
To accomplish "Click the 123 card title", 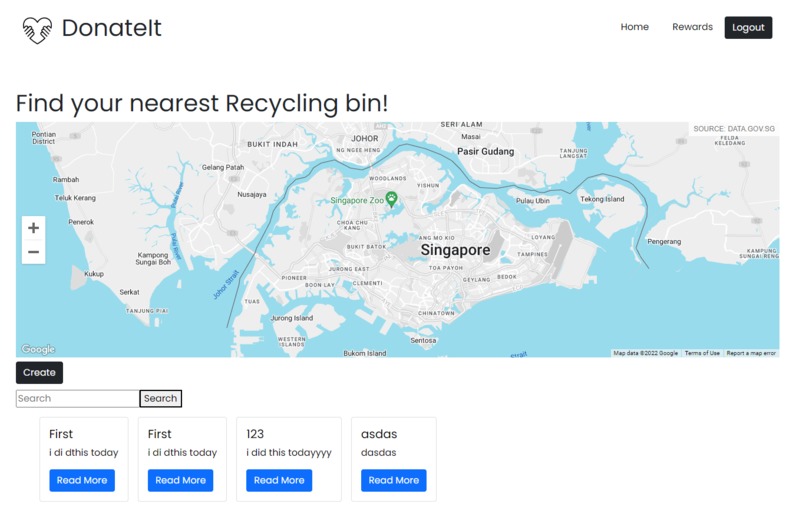I will pyautogui.click(x=255, y=434).
